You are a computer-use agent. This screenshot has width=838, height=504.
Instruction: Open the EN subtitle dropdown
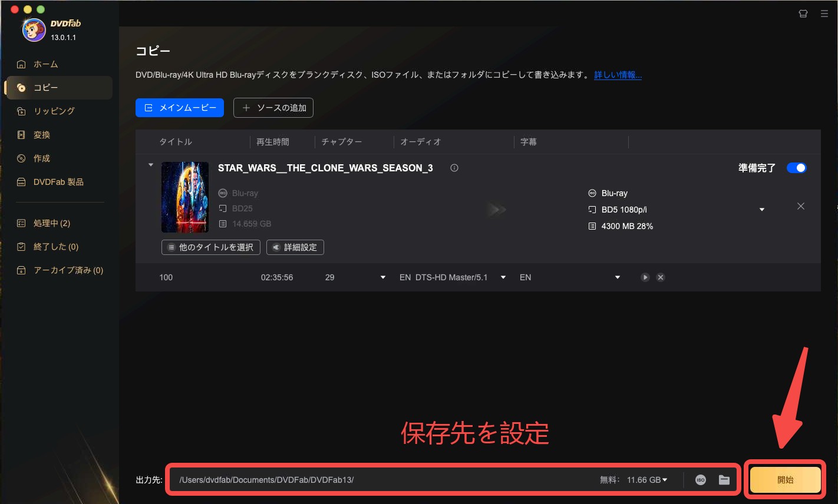618,277
